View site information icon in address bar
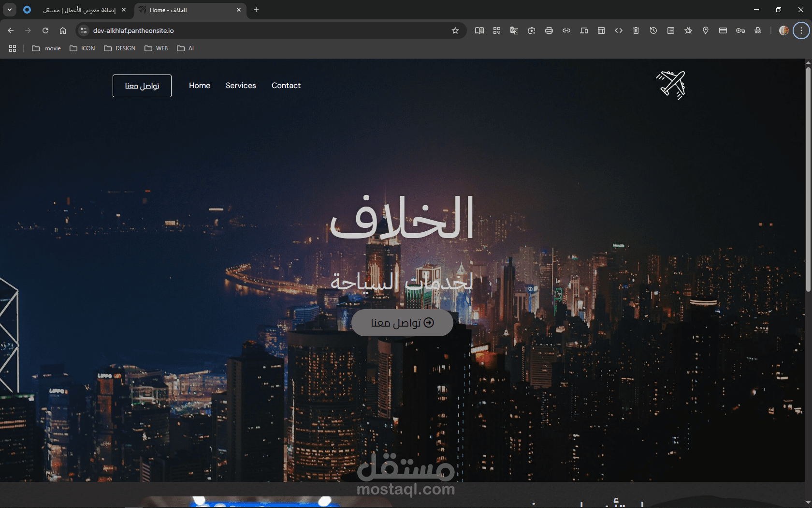 point(84,30)
